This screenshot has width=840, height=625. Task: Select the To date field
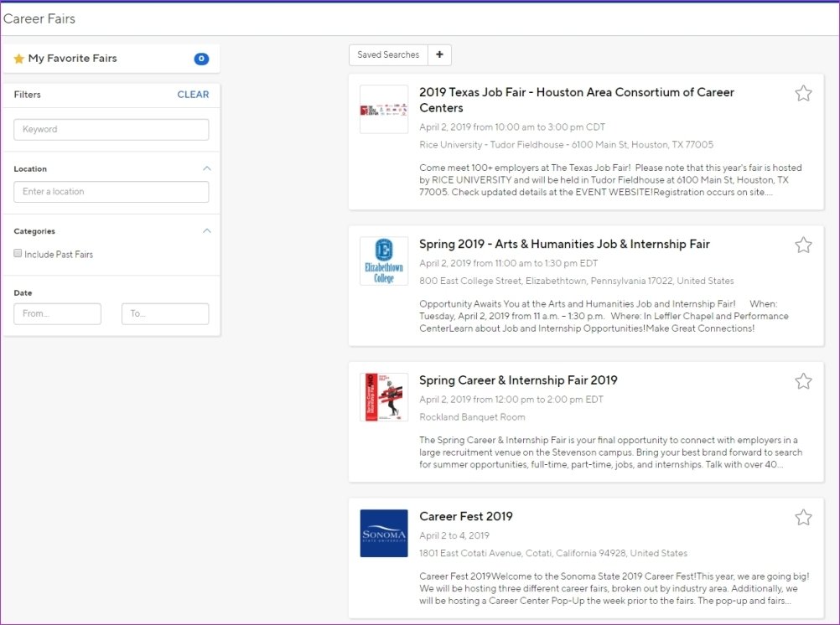point(165,314)
